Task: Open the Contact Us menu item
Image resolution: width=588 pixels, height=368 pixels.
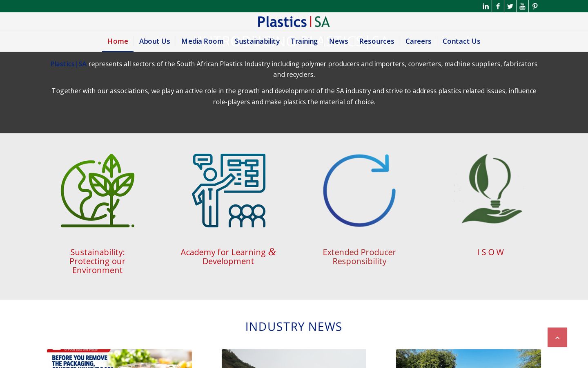Action: tap(461, 41)
